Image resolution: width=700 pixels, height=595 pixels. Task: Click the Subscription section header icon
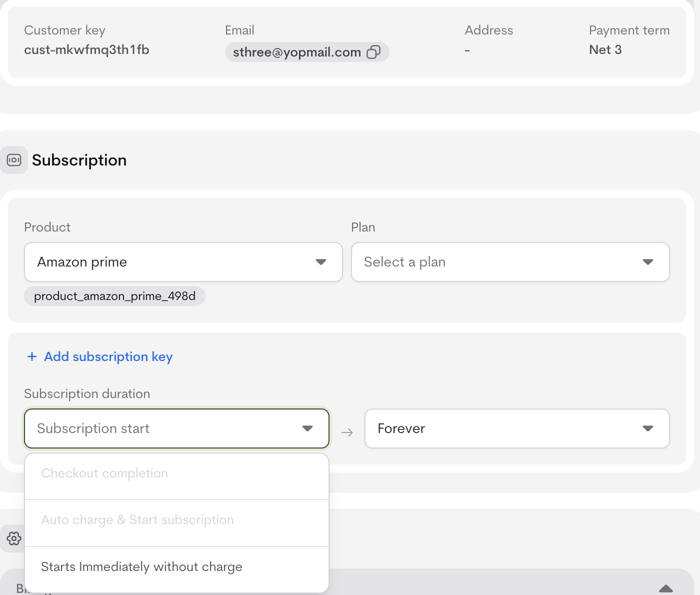(14, 160)
